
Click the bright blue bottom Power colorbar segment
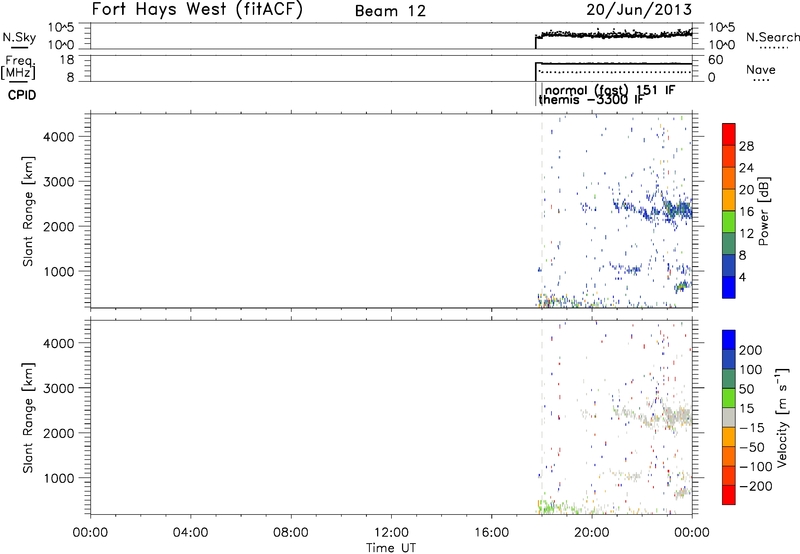729,287
